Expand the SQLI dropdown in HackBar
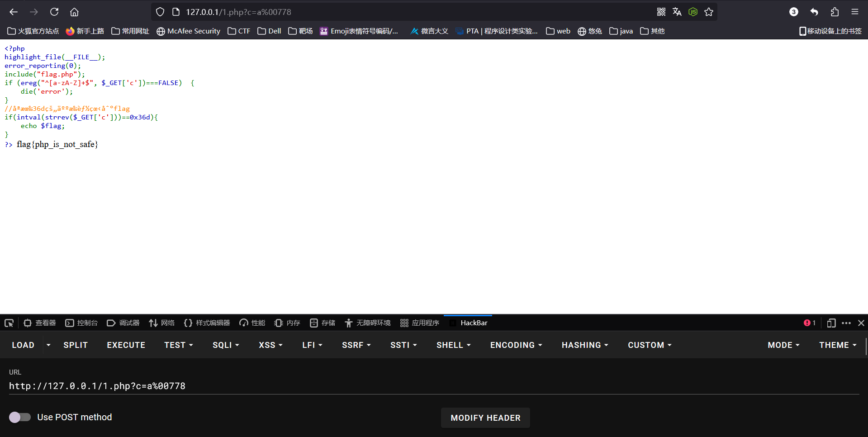Viewport: 868px width, 437px height. pyautogui.click(x=225, y=345)
